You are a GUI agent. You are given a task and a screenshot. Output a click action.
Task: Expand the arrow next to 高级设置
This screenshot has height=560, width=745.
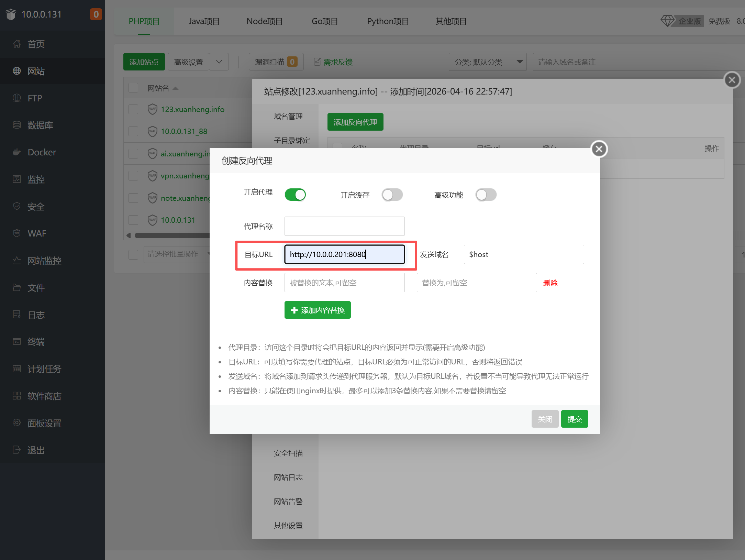(x=219, y=62)
